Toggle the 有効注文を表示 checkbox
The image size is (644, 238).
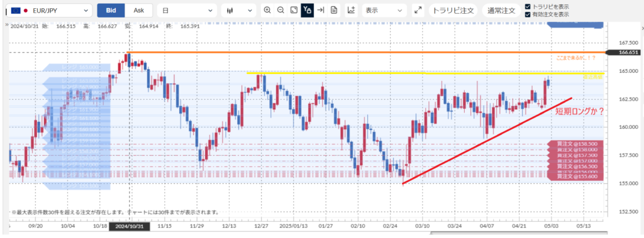click(528, 14)
